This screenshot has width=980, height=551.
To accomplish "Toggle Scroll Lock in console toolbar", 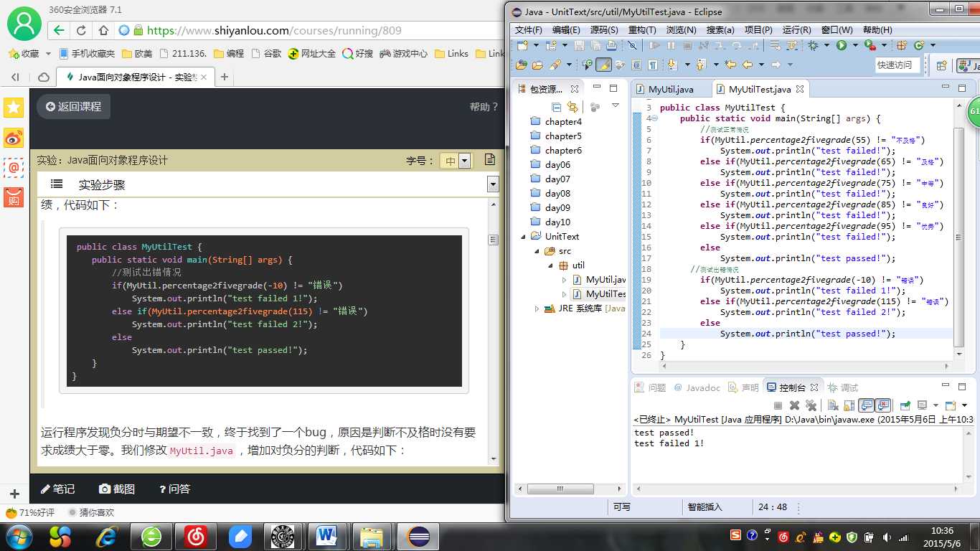I will (849, 405).
